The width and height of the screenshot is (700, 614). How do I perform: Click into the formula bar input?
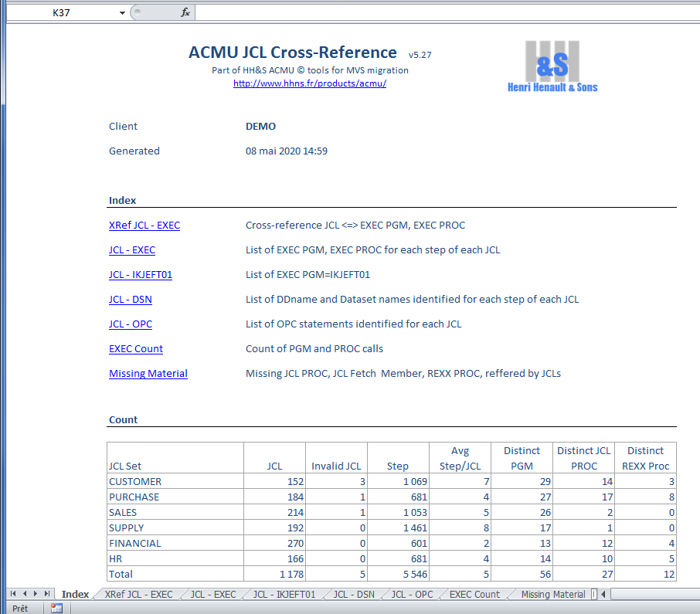tap(440, 13)
